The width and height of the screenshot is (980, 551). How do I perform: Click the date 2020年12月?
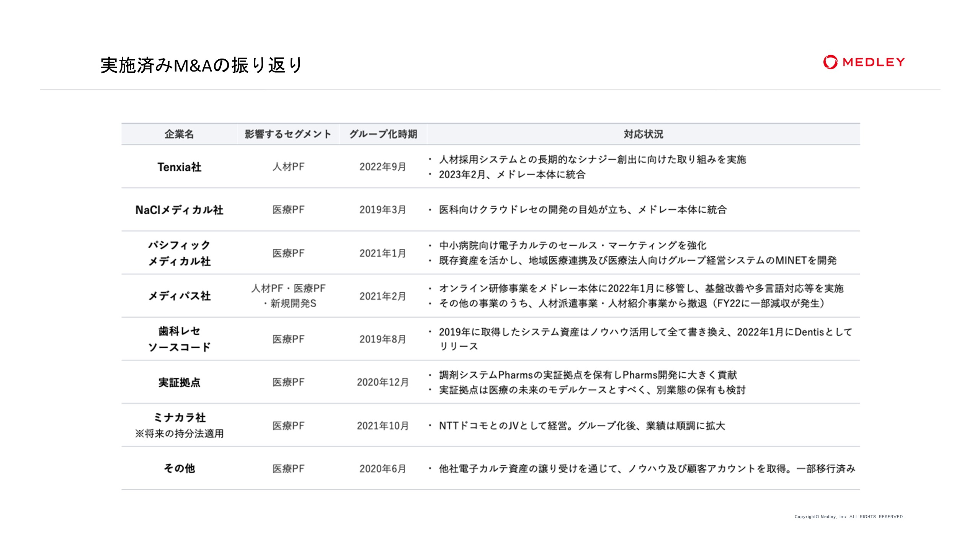click(x=383, y=382)
